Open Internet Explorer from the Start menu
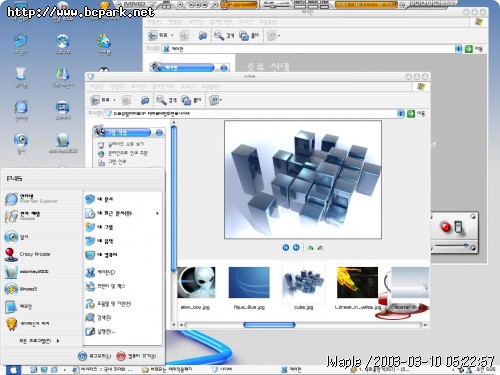The image size is (500, 375). coord(32,199)
